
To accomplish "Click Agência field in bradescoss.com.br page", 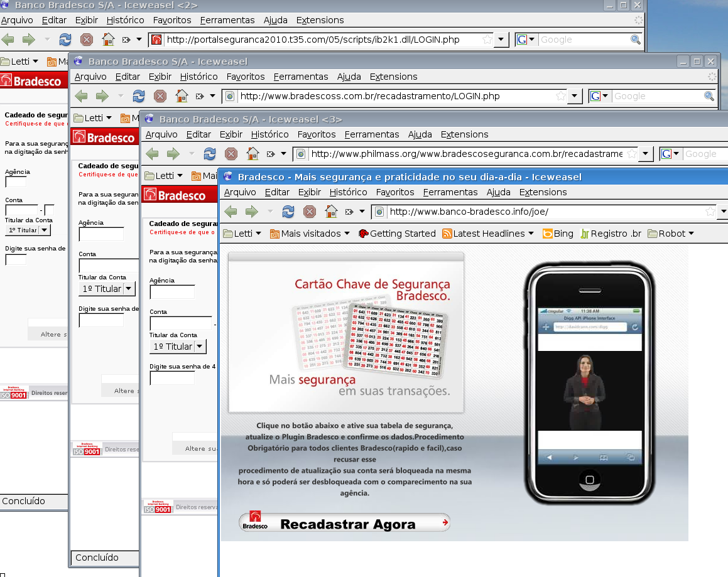I will coord(101,234).
